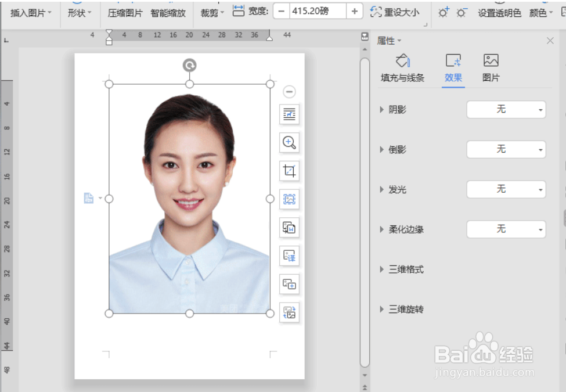Click the image rotation handle
The image size is (566, 392).
(189, 65)
